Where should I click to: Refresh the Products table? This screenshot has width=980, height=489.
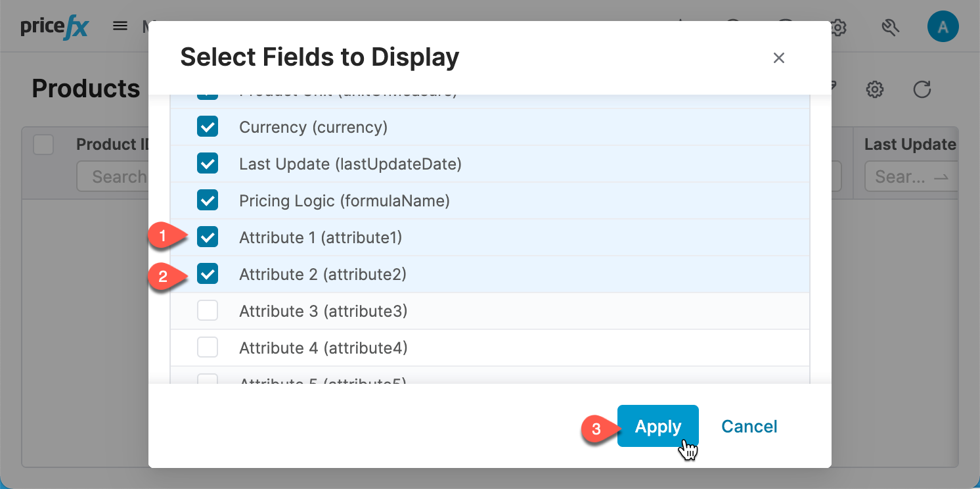[922, 89]
